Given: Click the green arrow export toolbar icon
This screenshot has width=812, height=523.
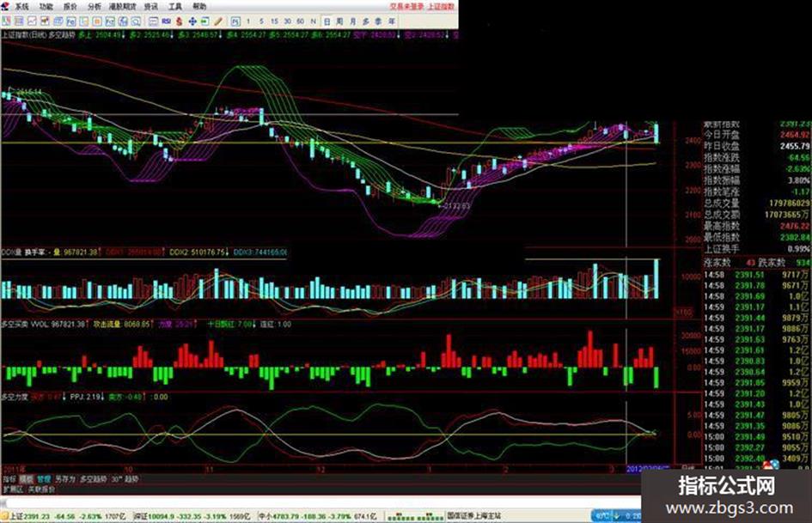Looking at the screenshot, I should coord(205,21).
